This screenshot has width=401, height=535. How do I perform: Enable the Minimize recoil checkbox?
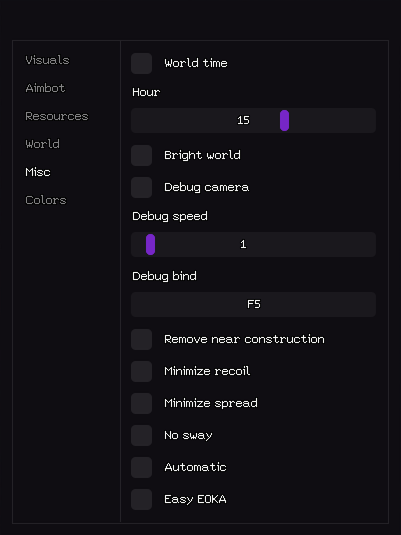pyautogui.click(x=141, y=372)
